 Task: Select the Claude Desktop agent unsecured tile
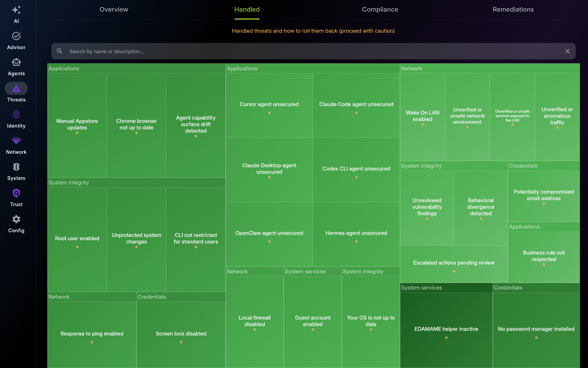[x=269, y=170]
